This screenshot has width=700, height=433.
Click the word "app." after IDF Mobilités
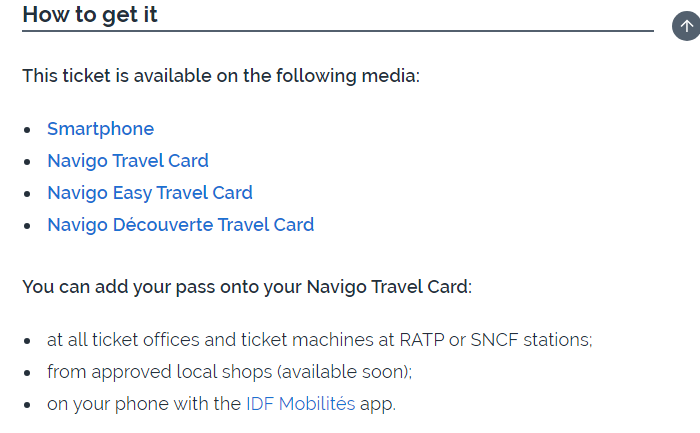pyautogui.click(x=378, y=405)
